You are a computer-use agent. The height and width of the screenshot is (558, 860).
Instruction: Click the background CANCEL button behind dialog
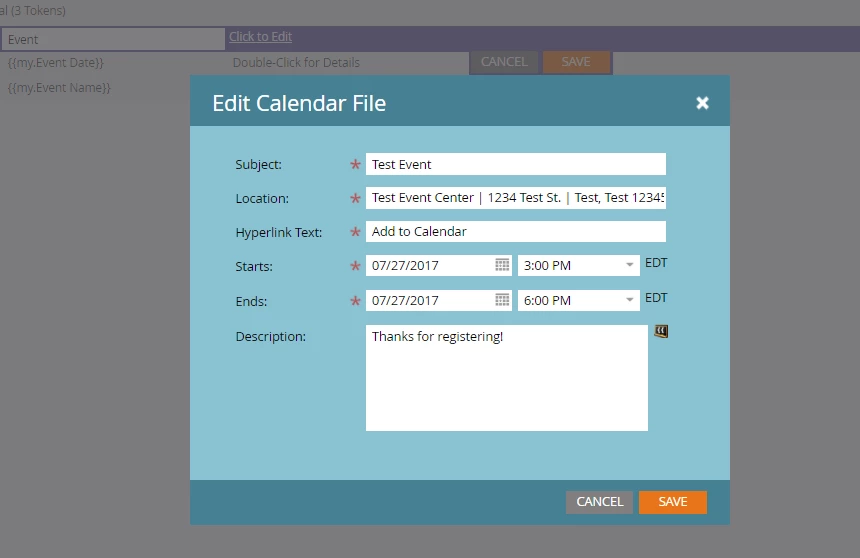(504, 62)
